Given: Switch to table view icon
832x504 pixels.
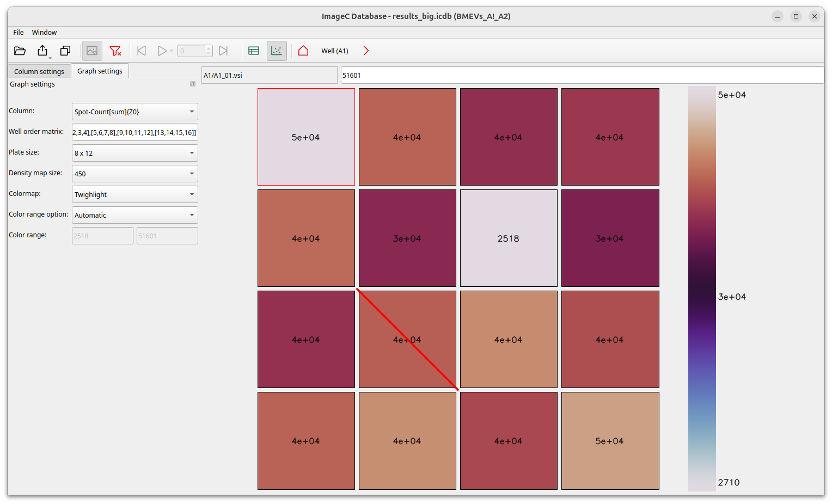Looking at the screenshot, I should pyautogui.click(x=254, y=51).
